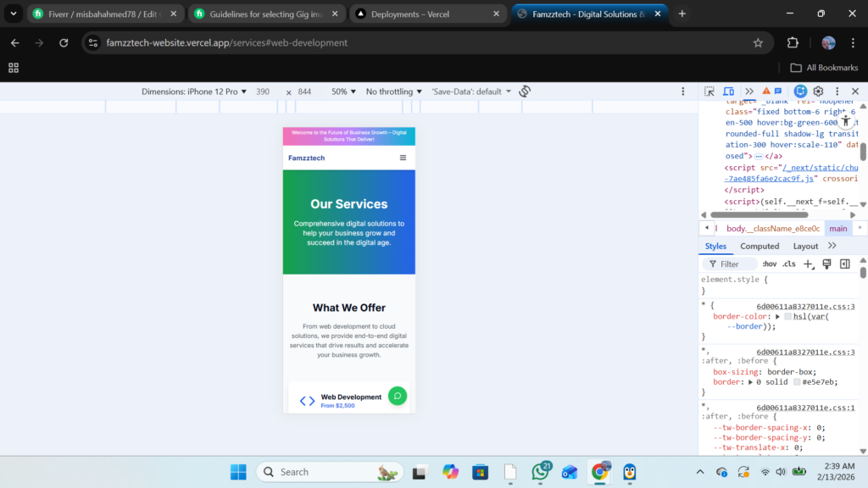The image size is (868, 488).
Task: Open the Chrome three-dot menu
Action: [x=853, y=42]
